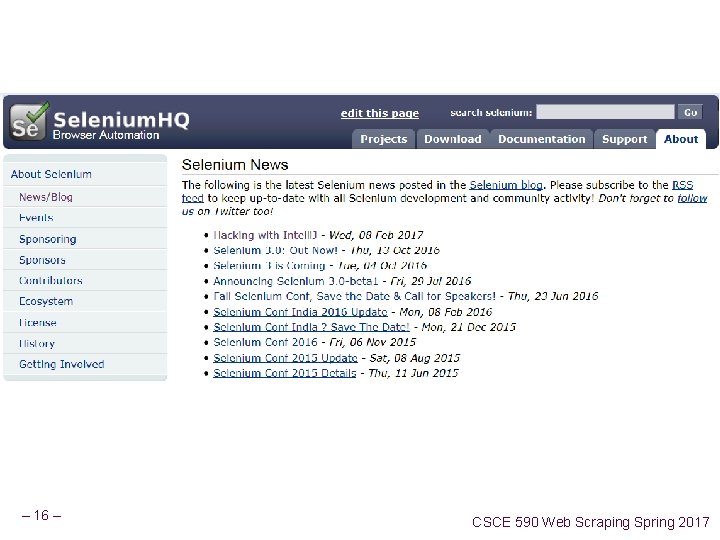This screenshot has width=720, height=540.
Task: Click the date 'Wed, 08 Feb 2017'
Action: click(376, 235)
